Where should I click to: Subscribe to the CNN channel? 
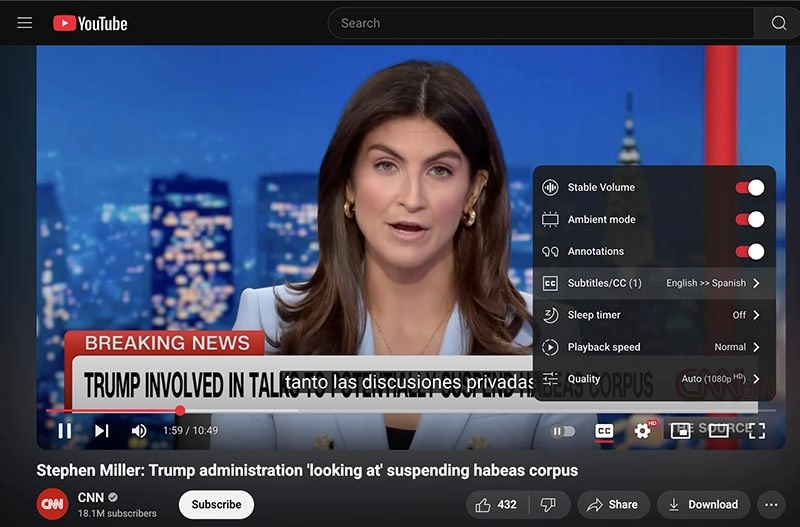pos(216,504)
